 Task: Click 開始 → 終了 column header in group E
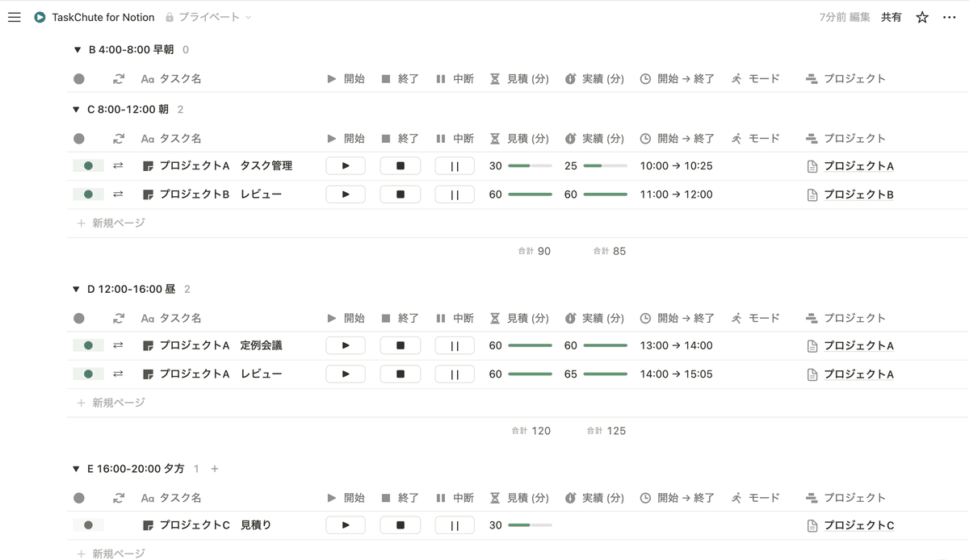[677, 498]
